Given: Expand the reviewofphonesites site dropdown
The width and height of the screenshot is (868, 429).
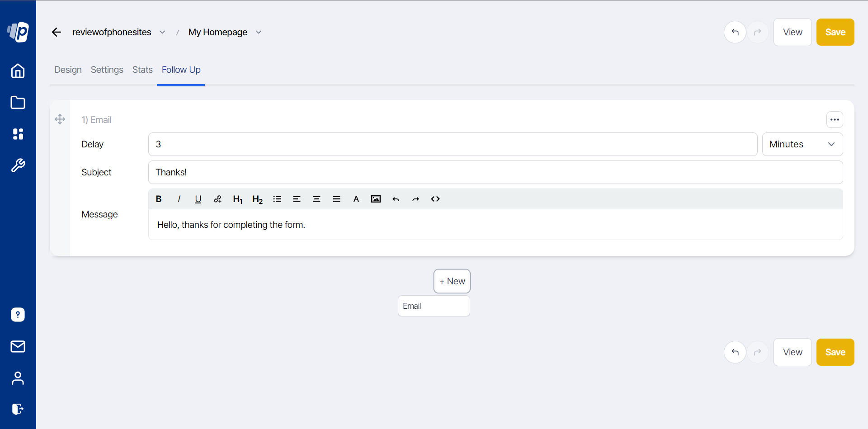Looking at the screenshot, I should pos(162,32).
